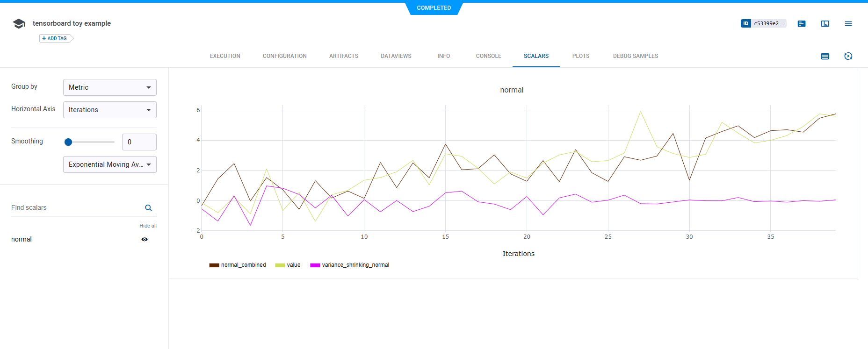
Task: Click the auto-refresh icon
Action: point(848,56)
